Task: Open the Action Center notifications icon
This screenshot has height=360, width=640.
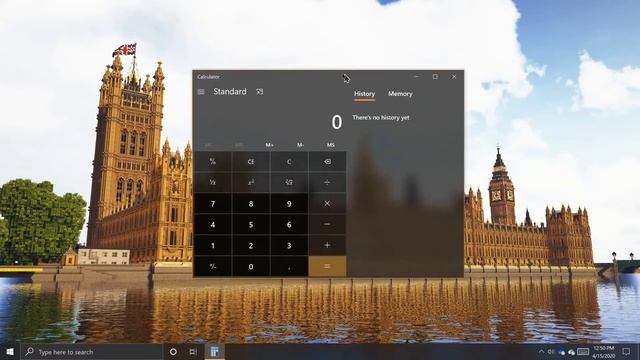Action: 627,351
